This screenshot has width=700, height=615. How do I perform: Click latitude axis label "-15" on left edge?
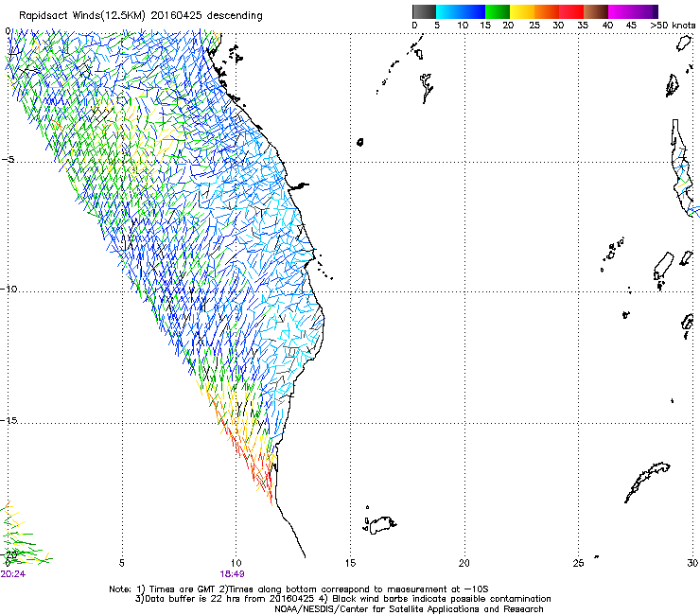[x=9, y=421]
